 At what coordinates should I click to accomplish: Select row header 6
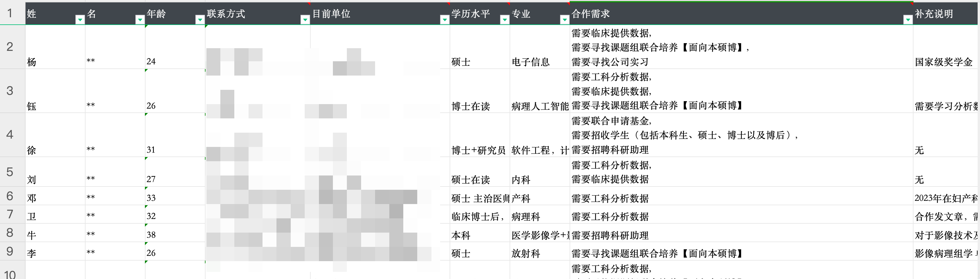tap(12, 196)
